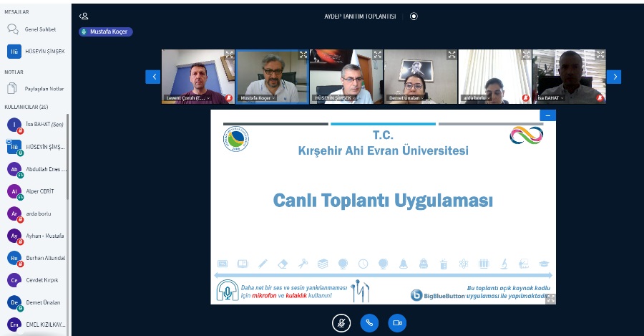Click arda borlu muted mic icon
This screenshot has width=644, height=336.
pos(526,98)
